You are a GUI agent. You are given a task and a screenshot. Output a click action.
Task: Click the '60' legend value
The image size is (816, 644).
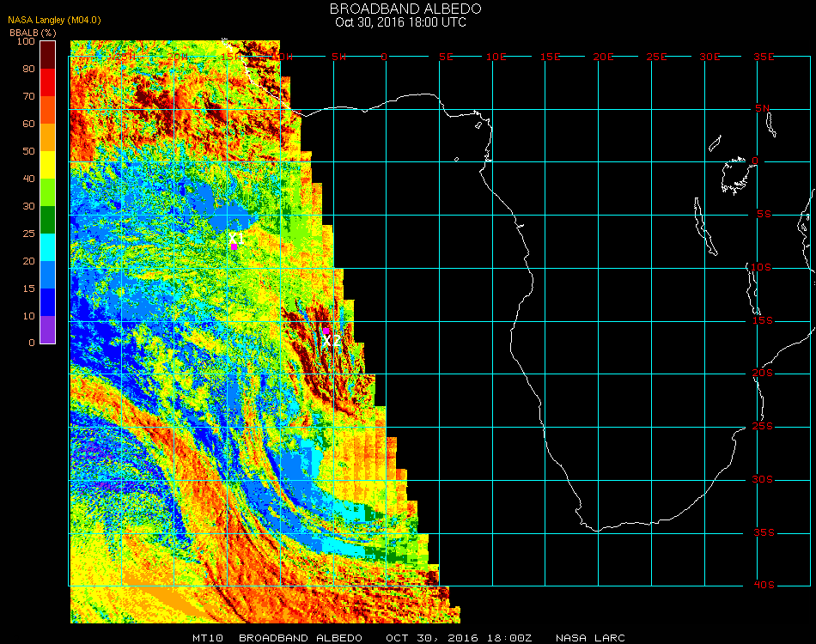(x=28, y=124)
